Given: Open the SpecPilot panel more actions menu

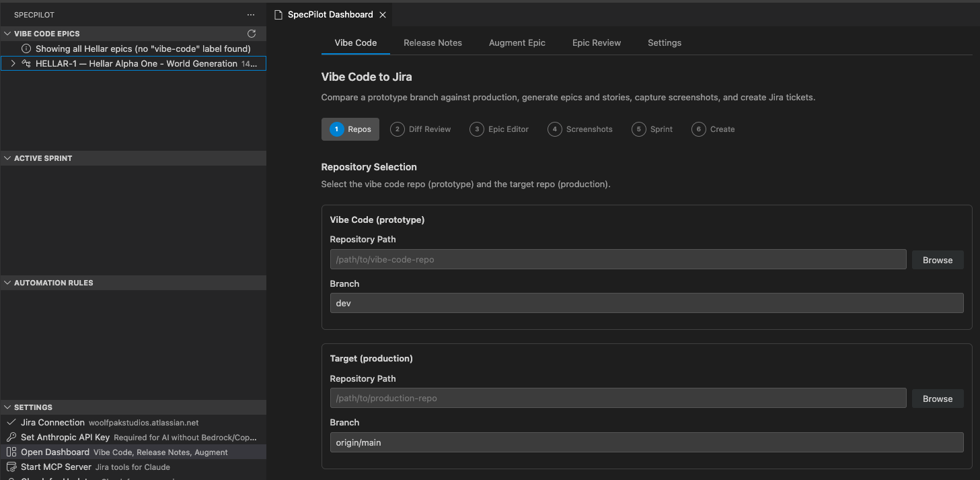Looking at the screenshot, I should pos(251,14).
